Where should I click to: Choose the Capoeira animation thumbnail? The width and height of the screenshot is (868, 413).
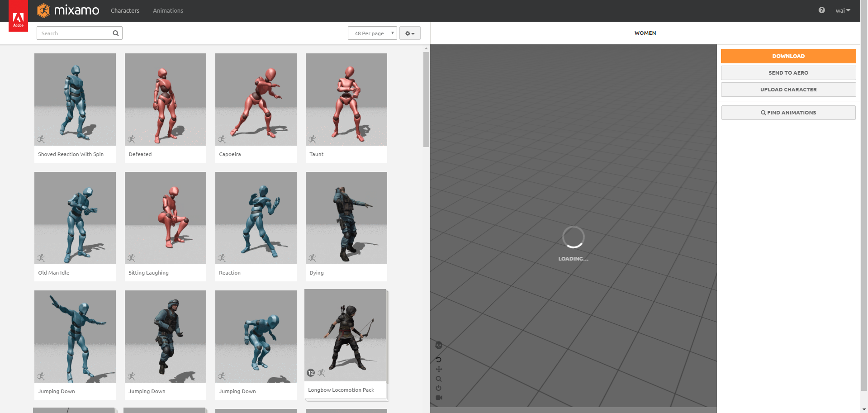(256, 100)
